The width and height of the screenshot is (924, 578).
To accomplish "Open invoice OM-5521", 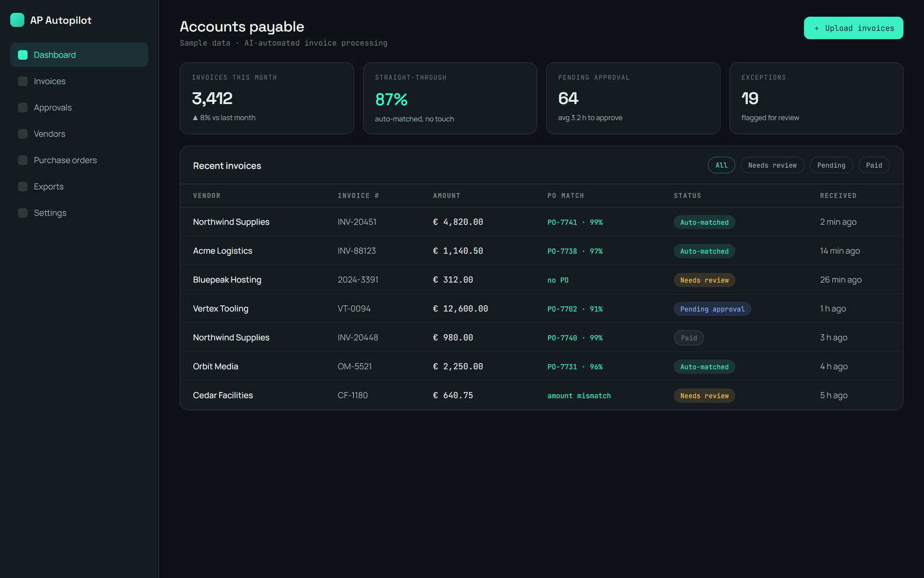I will [355, 366].
